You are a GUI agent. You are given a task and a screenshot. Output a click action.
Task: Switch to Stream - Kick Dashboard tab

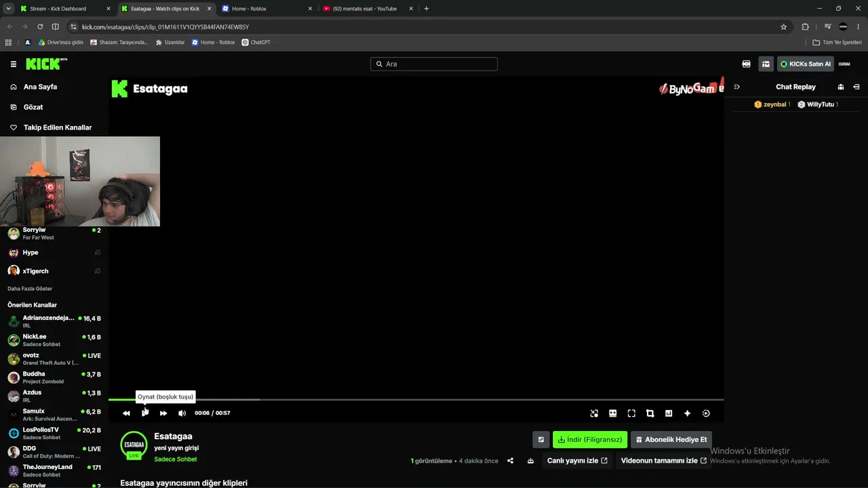pos(64,9)
